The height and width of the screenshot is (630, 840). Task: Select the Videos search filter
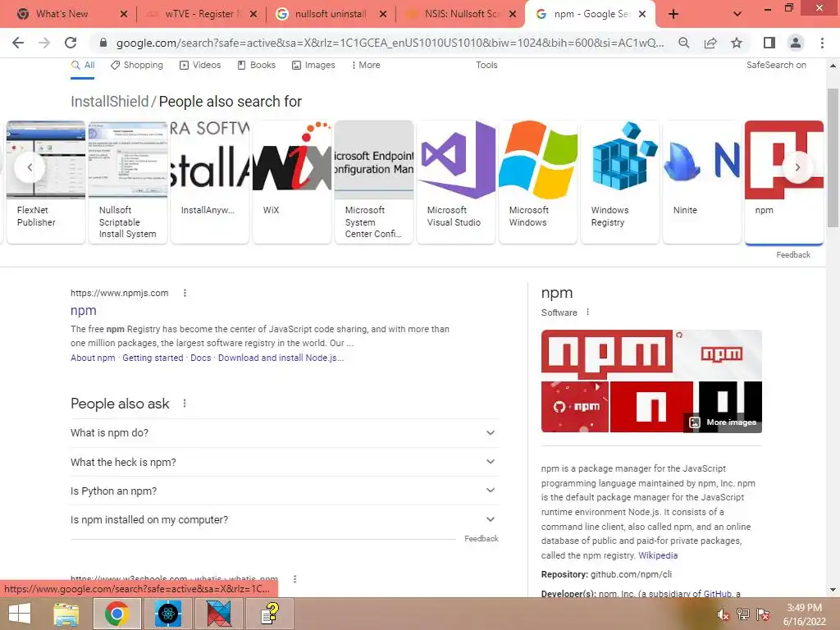click(200, 65)
